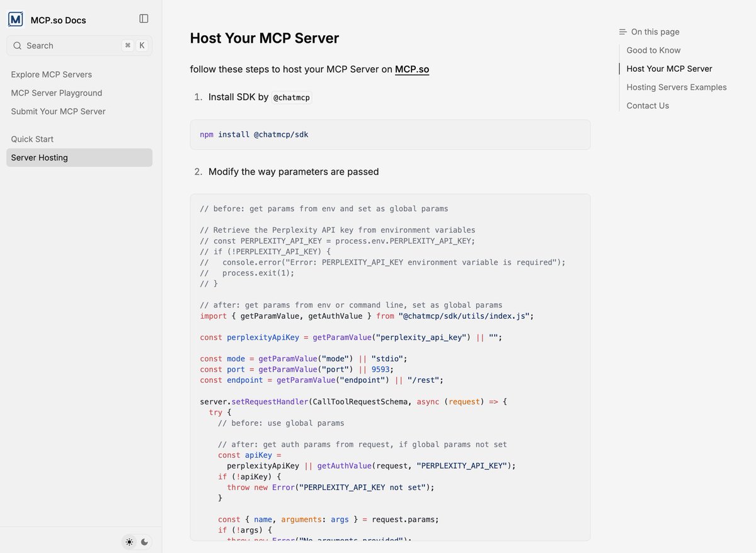This screenshot has height=553, width=756.
Task: Click the 'throw new Error PERPLEXITY_API_KEY not set' line
Action: [x=331, y=487]
